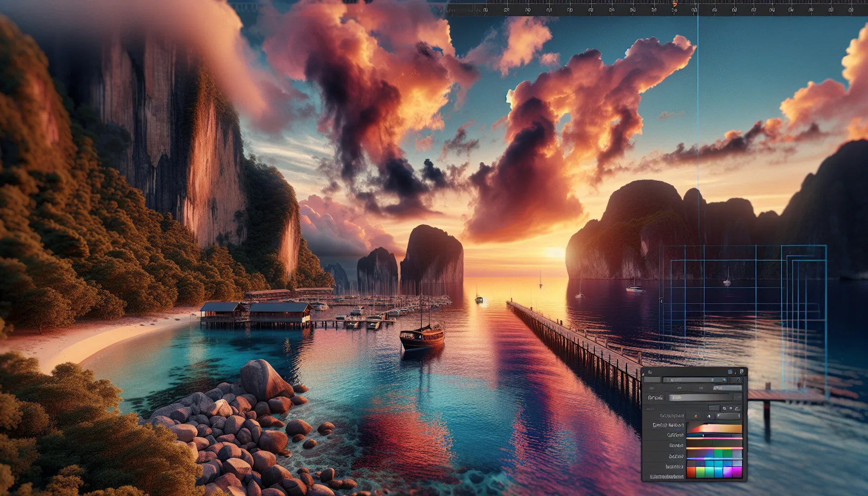This screenshot has width=868, height=496.
Task: Select the second tab in the panel's tab row
Action: (x=679, y=388)
